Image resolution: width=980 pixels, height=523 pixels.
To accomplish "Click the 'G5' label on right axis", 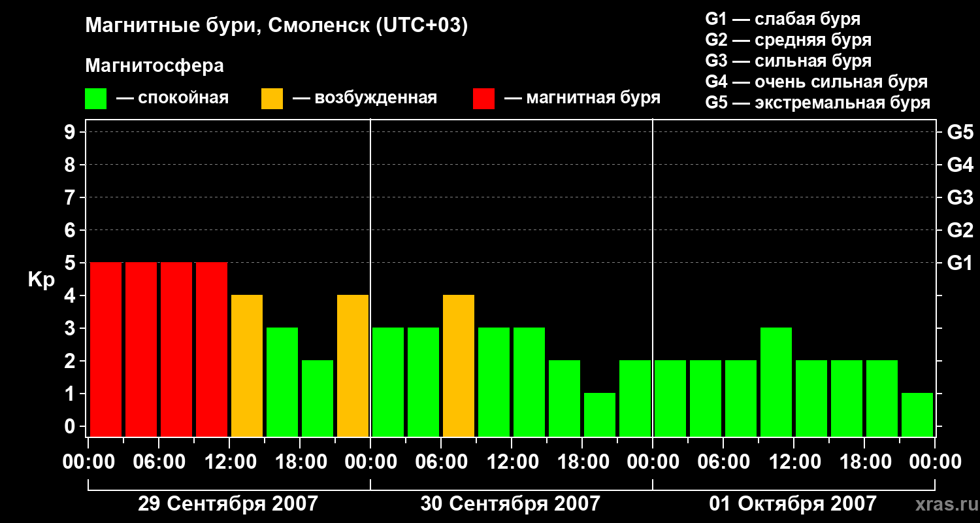I will click(x=960, y=133).
